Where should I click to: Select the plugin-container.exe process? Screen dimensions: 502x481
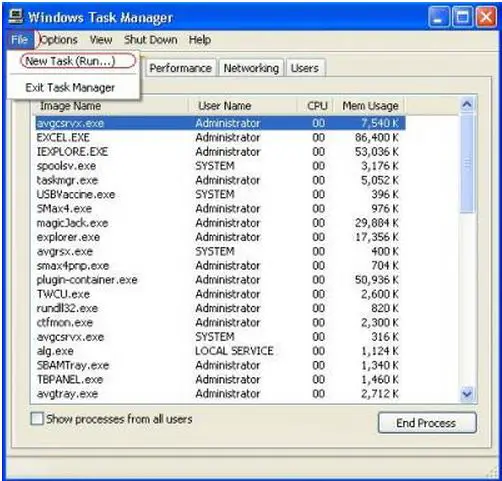(x=220, y=280)
